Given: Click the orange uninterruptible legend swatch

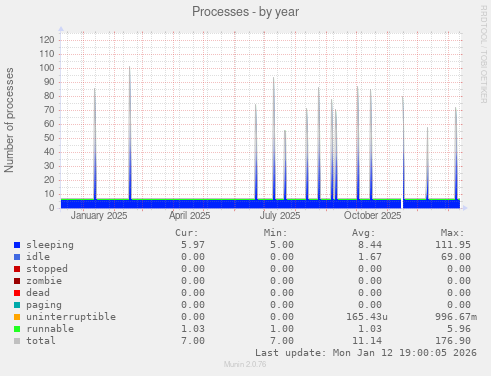Looking at the screenshot, I should 17,317.
